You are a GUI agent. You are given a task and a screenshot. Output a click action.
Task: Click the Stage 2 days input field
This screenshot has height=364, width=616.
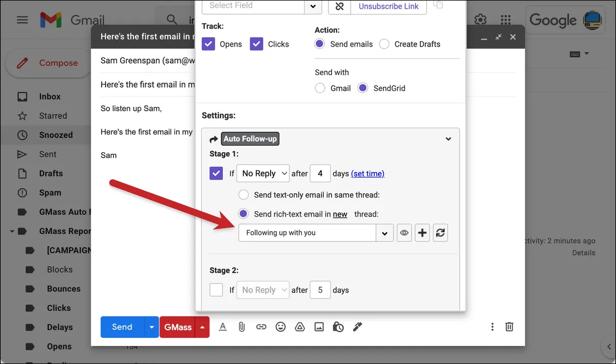coord(320,290)
